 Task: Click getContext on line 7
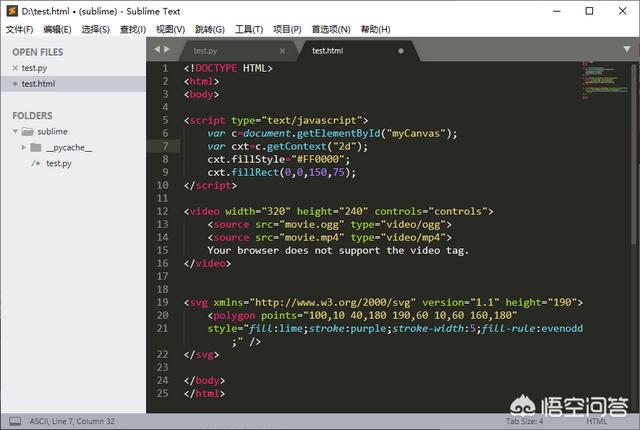point(297,146)
